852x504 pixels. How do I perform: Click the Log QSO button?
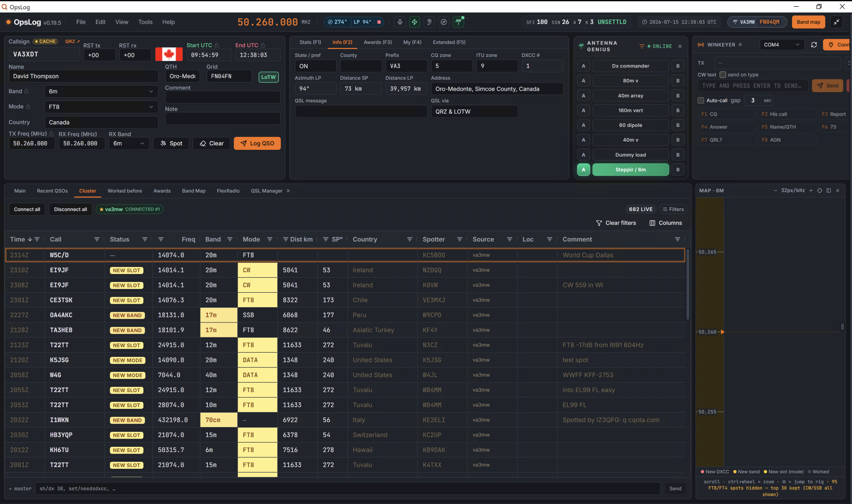[257, 144]
